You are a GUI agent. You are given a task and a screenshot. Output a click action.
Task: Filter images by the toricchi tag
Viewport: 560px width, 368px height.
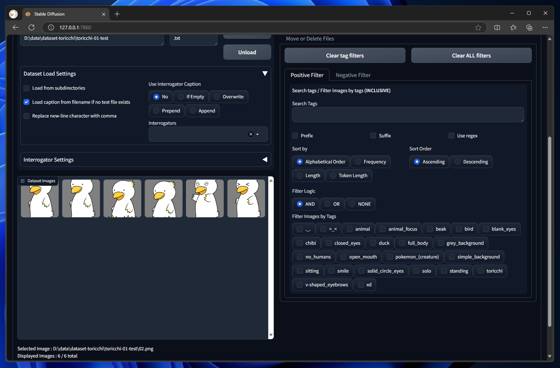coord(490,271)
